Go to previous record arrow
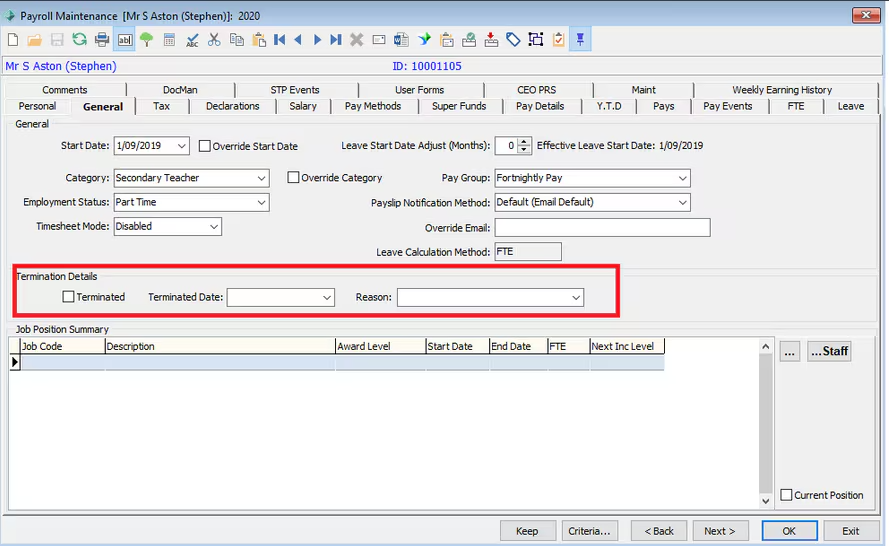Viewport: 889px width, 546px height. [x=298, y=40]
